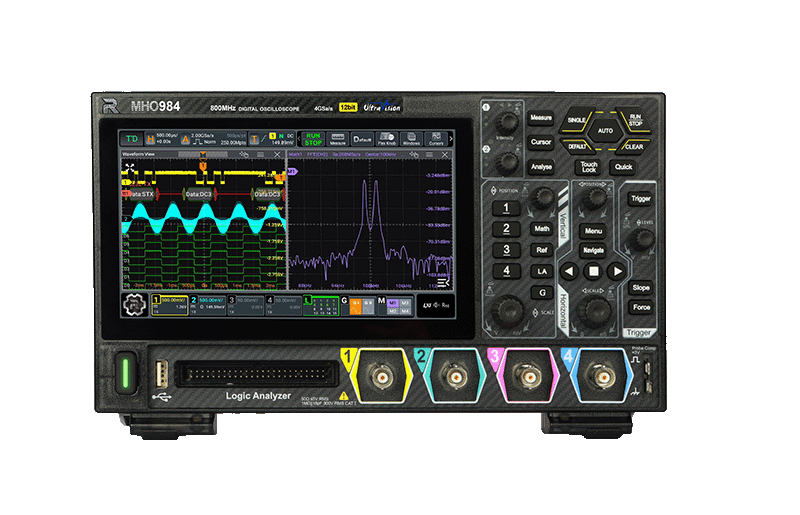Click the navigate stop square button
The image size is (800, 515).
[x=593, y=272]
